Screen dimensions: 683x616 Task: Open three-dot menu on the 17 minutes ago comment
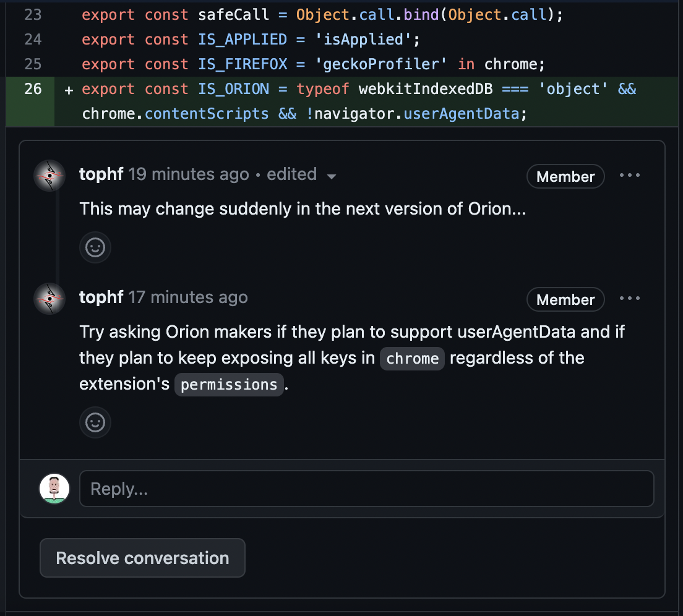pyautogui.click(x=630, y=299)
